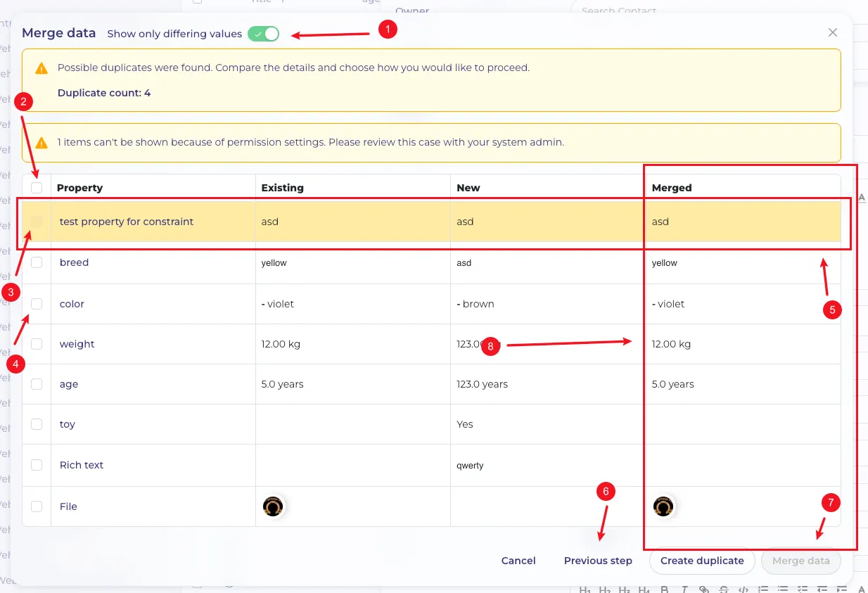The height and width of the screenshot is (593, 868).
Task: Toggle bold in the background editor toolbar
Action: pyautogui.click(x=664, y=589)
